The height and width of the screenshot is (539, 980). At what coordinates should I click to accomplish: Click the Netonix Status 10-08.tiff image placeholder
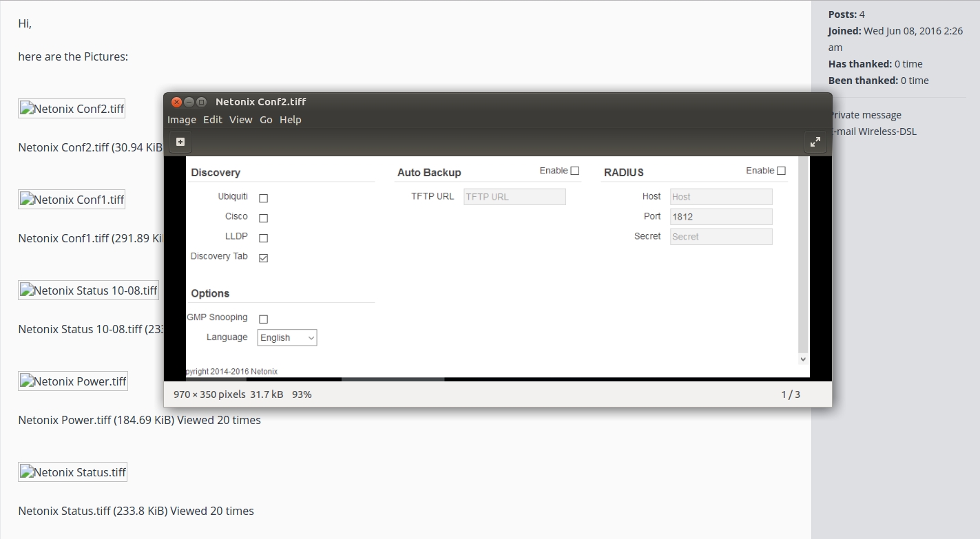tap(88, 290)
